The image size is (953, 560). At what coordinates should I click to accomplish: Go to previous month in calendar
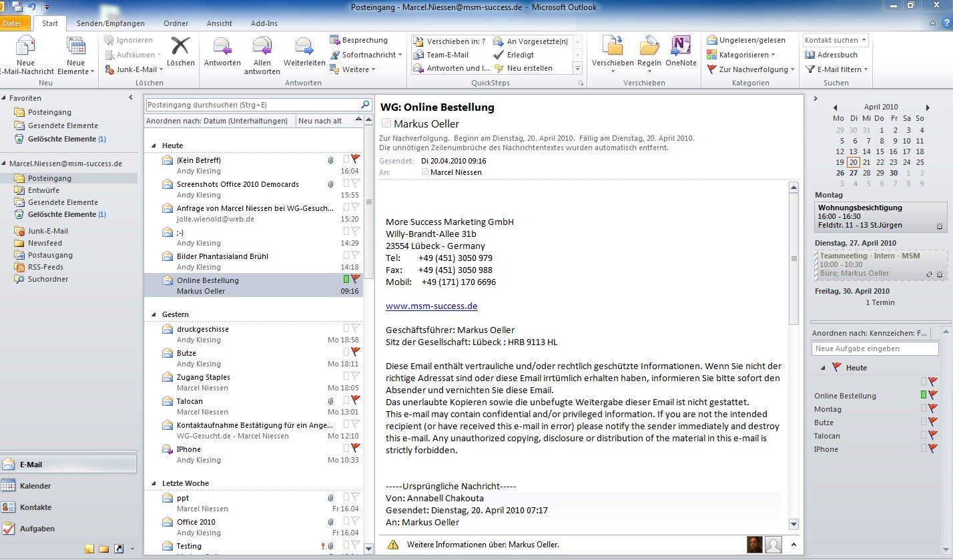(x=834, y=107)
